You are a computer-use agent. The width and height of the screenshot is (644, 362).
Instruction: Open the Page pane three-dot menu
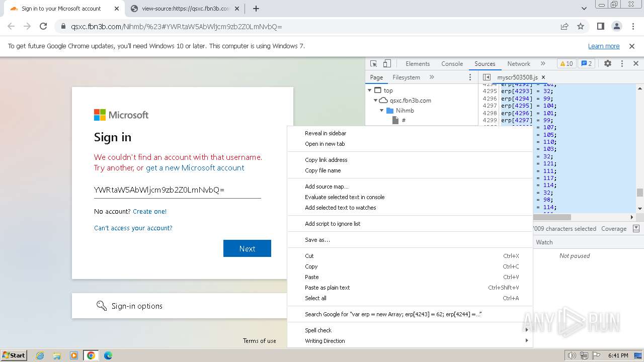click(470, 77)
